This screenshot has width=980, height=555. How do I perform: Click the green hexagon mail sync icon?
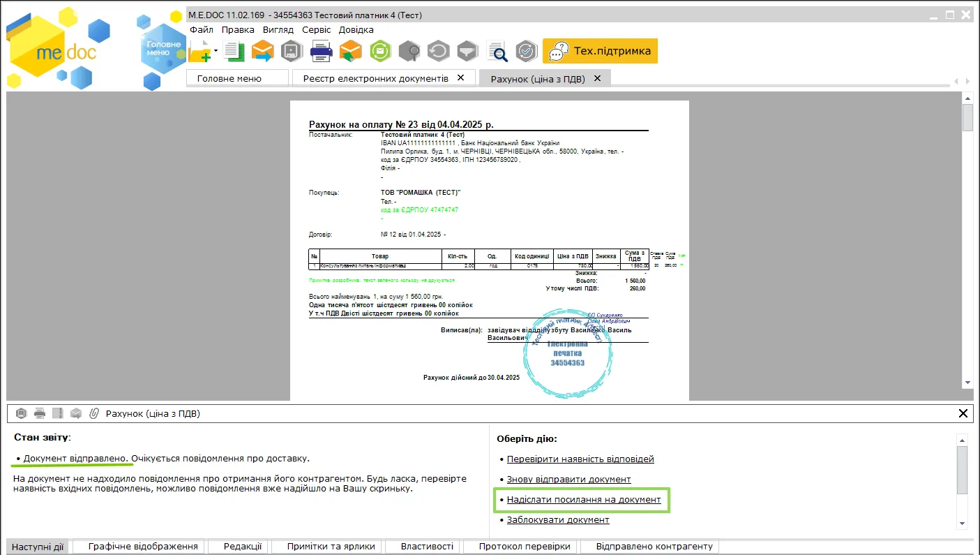(380, 51)
